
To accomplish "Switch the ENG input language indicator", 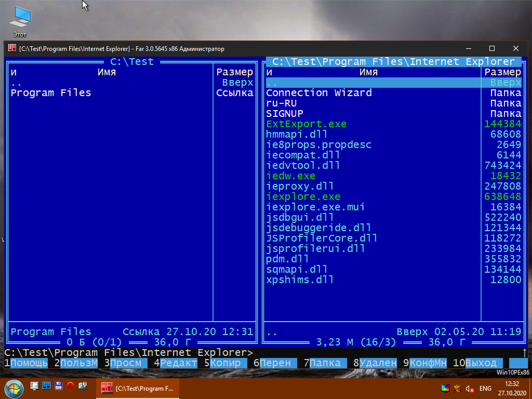I will 485,389.
